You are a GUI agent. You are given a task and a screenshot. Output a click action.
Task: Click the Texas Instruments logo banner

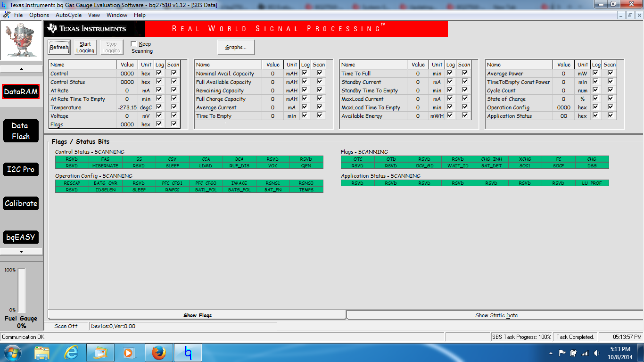point(94,29)
